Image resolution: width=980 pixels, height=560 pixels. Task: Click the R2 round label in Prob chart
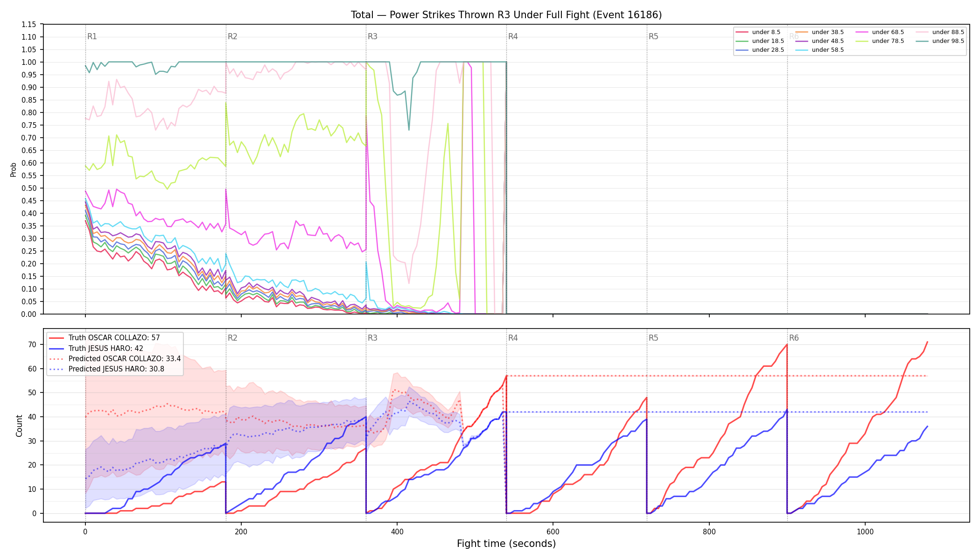pyautogui.click(x=232, y=36)
